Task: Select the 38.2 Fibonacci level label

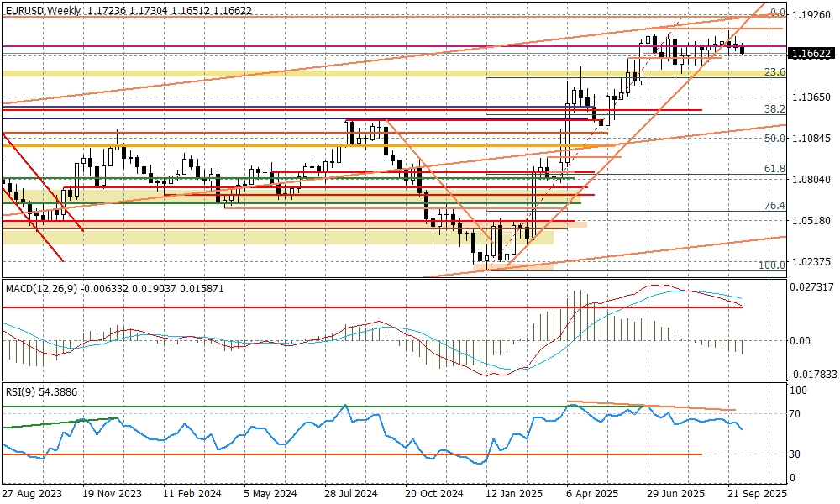Action: pos(774,109)
